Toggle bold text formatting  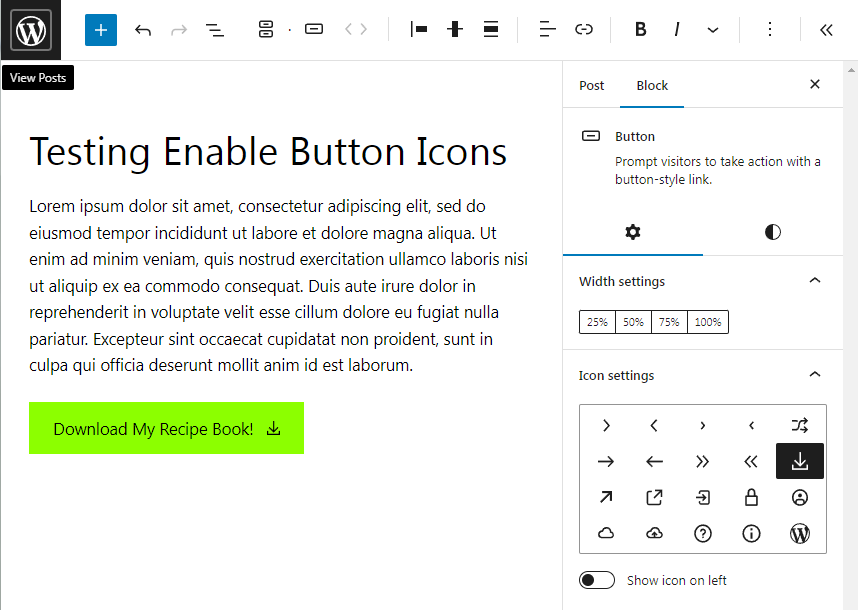coord(641,30)
